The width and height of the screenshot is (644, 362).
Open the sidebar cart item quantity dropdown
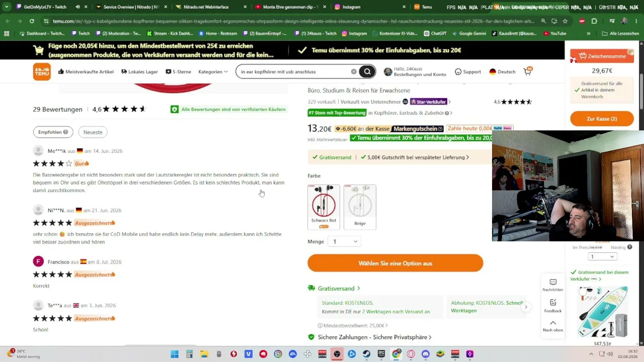pos(602,256)
